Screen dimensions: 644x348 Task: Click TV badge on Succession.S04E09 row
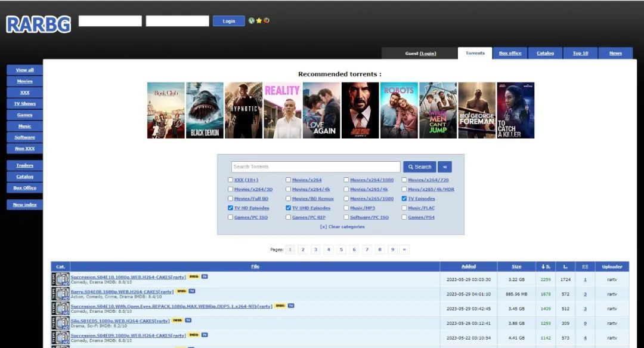coord(205,335)
